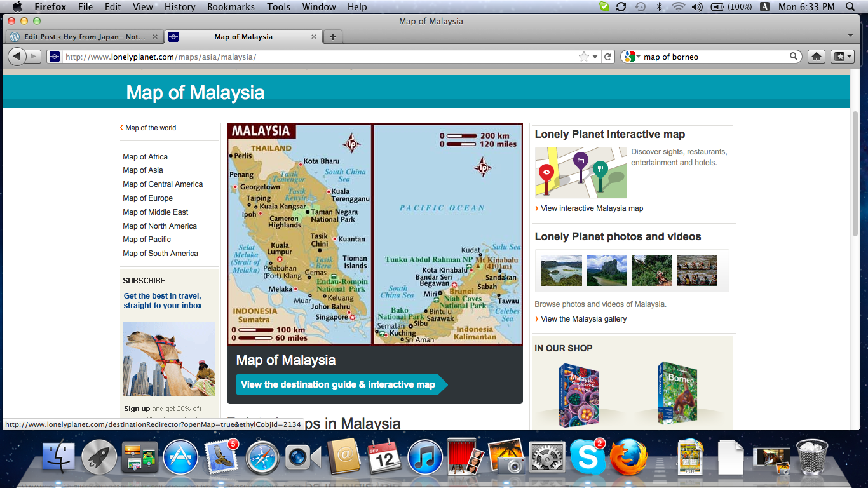The width and height of the screenshot is (868, 488).
Task: Open the Map of Europe link
Action: (x=147, y=198)
